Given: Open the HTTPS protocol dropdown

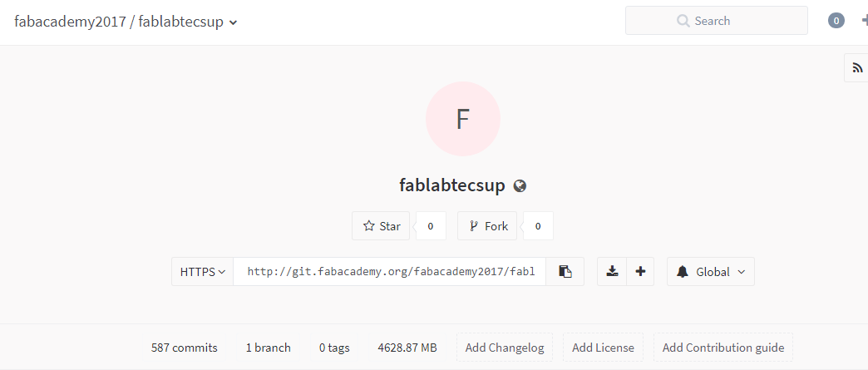Looking at the screenshot, I should click(203, 272).
